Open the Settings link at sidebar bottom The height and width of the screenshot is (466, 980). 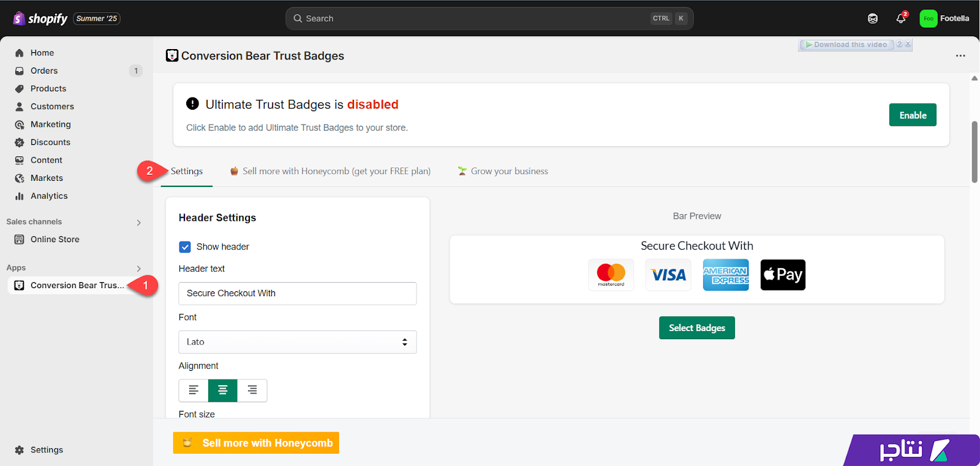coord(47,449)
